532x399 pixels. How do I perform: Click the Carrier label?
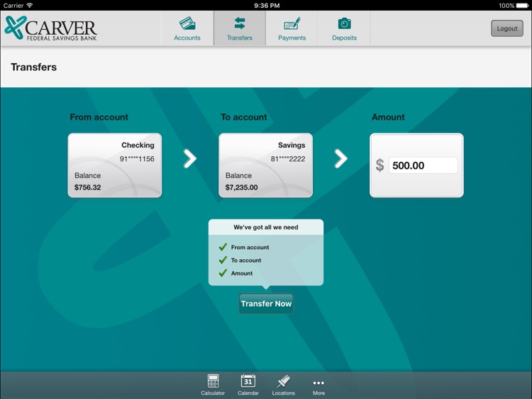click(13, 6)
